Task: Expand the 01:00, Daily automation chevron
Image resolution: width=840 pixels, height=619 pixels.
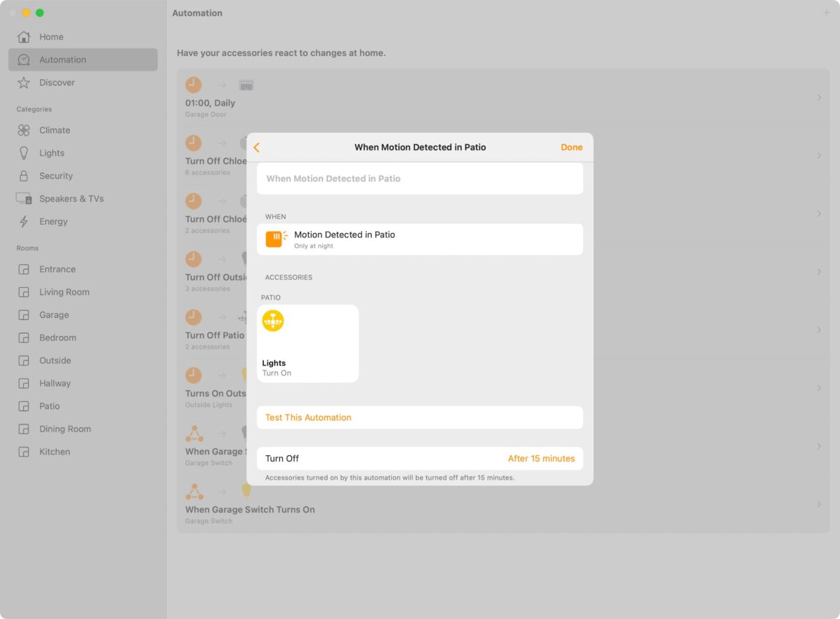Action: (x=819, y=97)
